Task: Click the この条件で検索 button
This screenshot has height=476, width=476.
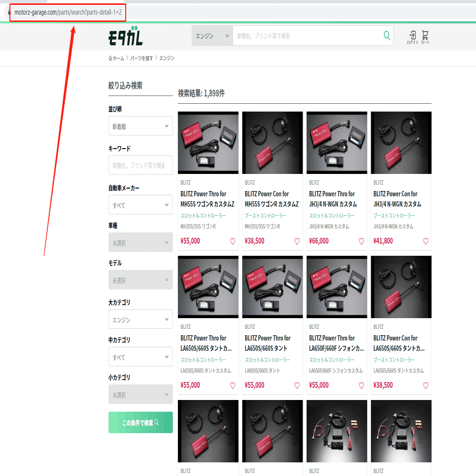Action: pyautogui.click(x=140, y=422)
